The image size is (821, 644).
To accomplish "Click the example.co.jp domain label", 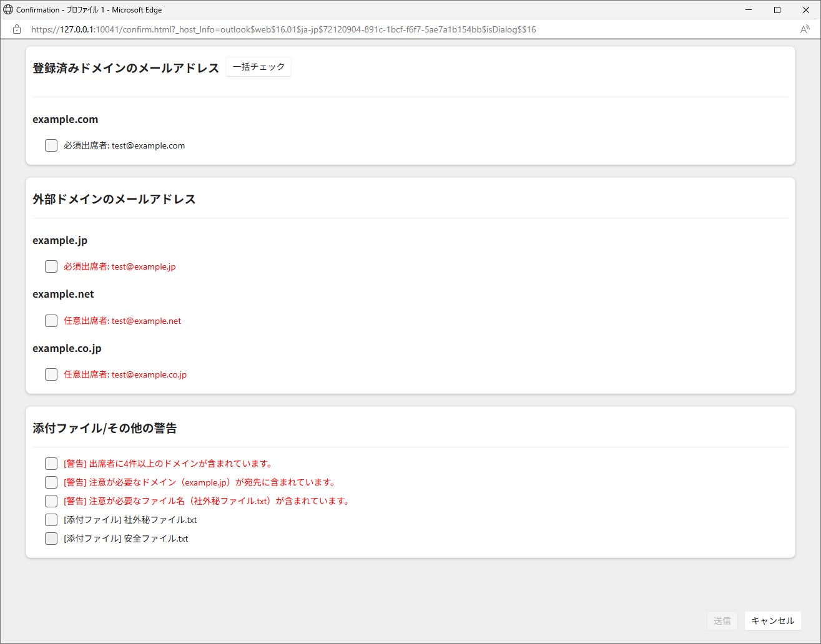I will pyautogui.click(x=67, y=348).
